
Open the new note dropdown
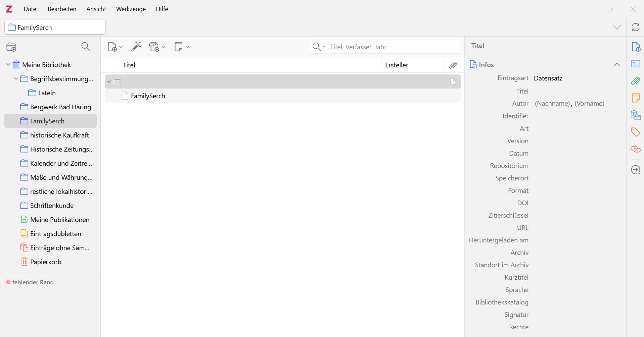point(182,47)
